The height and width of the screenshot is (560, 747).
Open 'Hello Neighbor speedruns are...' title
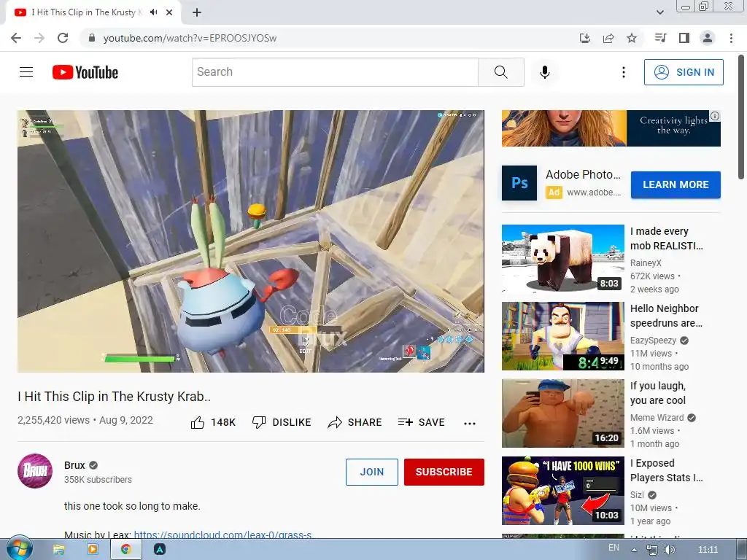[666, 316]
